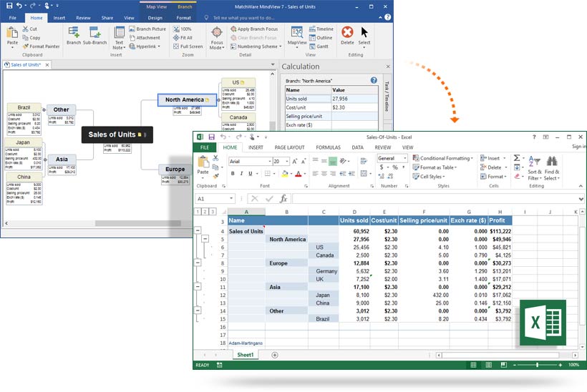Add new sheet button in Excel

274,355
